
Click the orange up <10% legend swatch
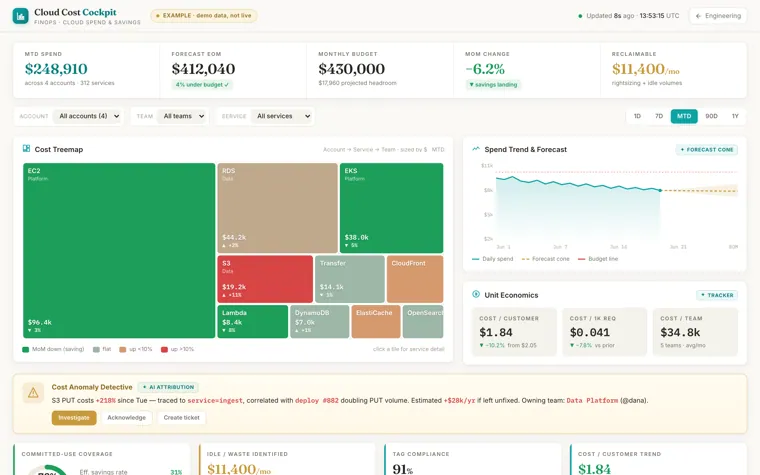123,349
